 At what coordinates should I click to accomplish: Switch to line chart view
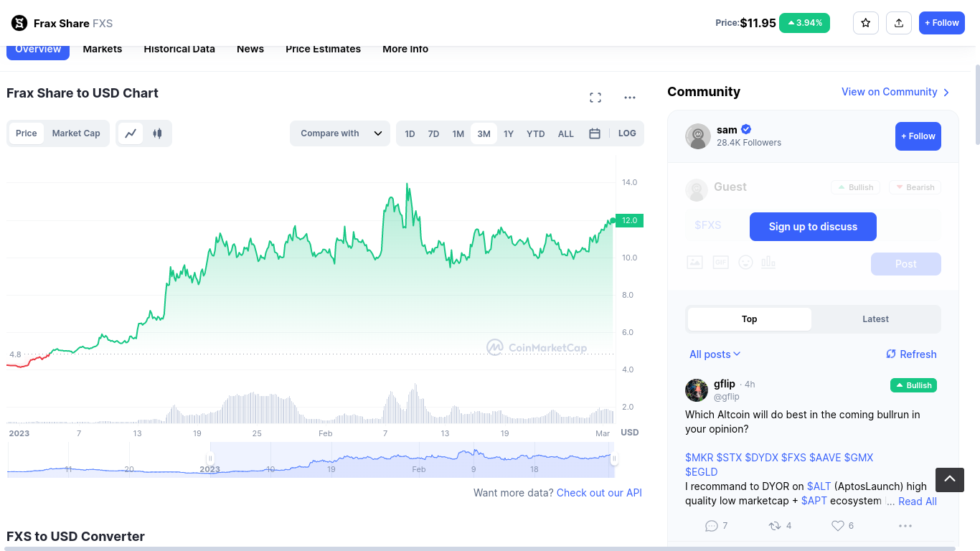(131, 133)
